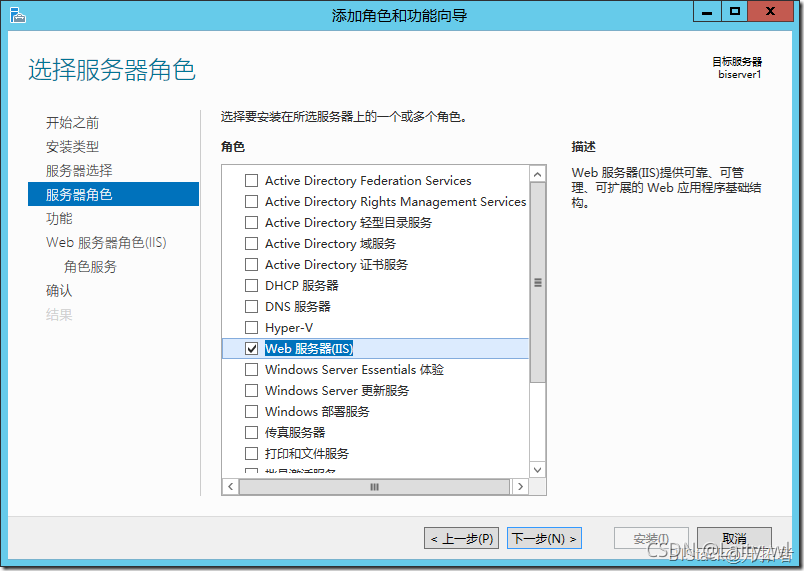Image resolution: width=804 pixels, height=571 pixels.
Task: Close the wizard with the red X
Action: pos(775,12)
